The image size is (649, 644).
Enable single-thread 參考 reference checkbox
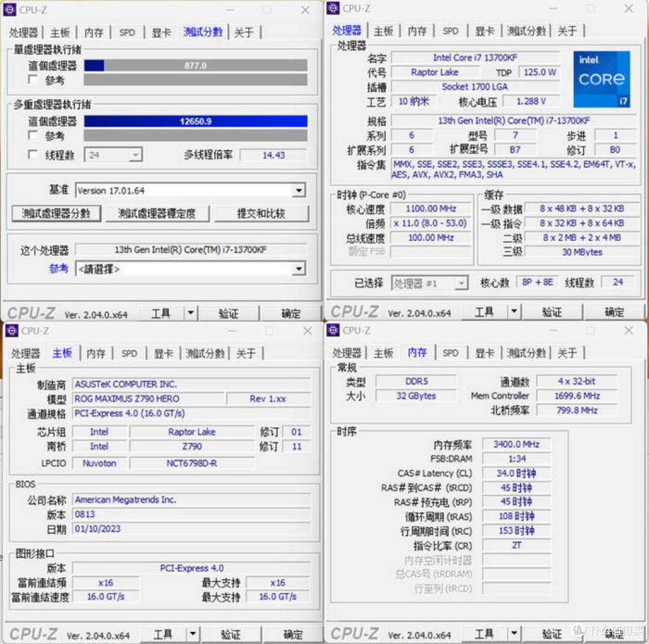(x=32, y=79)
